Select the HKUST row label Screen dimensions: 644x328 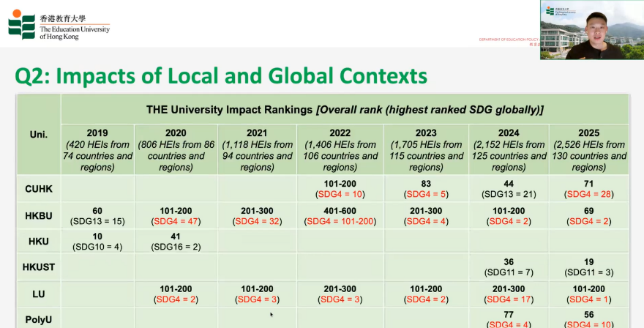pyautogui.click(x=39, y=267)
